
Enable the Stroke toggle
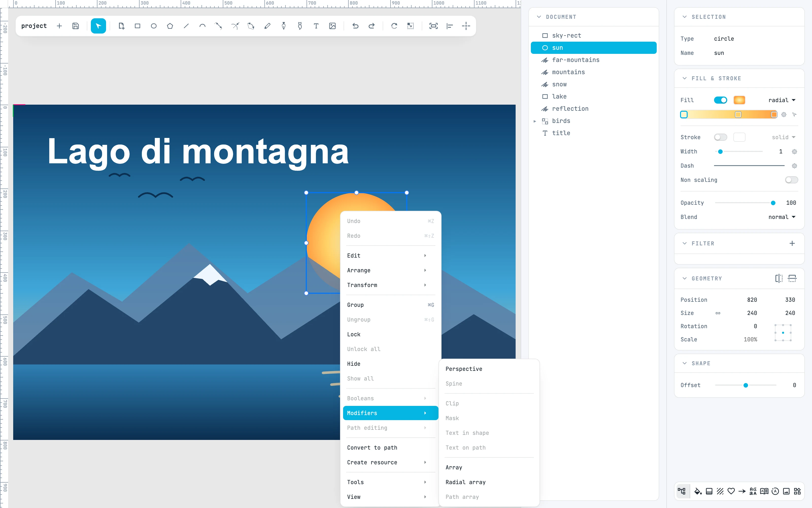pyautogui.click(x=720, y=137)
